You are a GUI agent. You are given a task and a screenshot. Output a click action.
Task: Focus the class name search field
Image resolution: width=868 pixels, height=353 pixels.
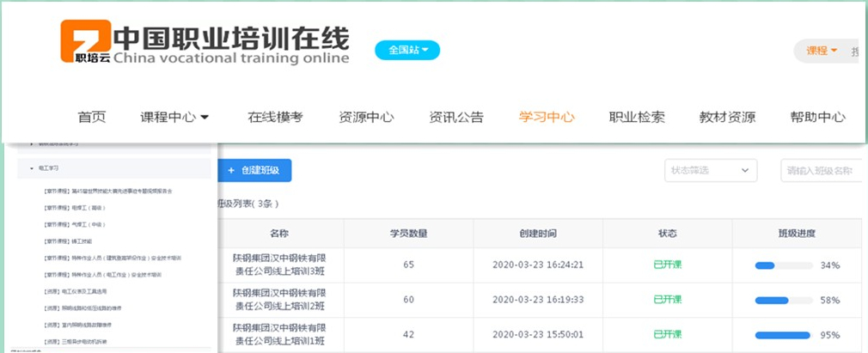click(821, 170)
